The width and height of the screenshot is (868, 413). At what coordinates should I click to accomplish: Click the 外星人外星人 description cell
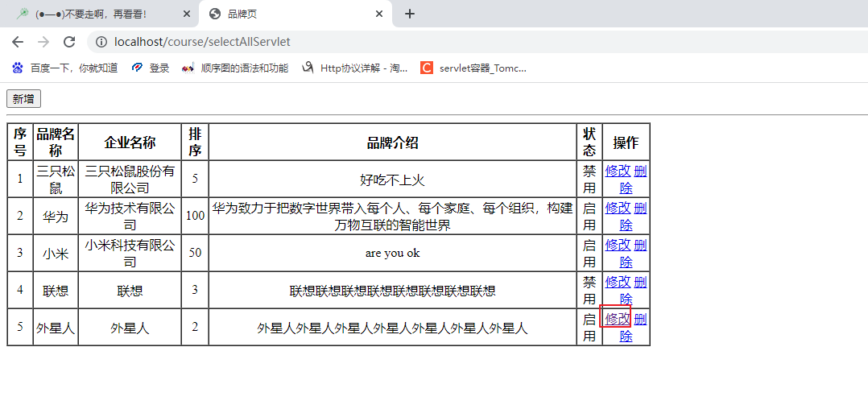(392, 327)
